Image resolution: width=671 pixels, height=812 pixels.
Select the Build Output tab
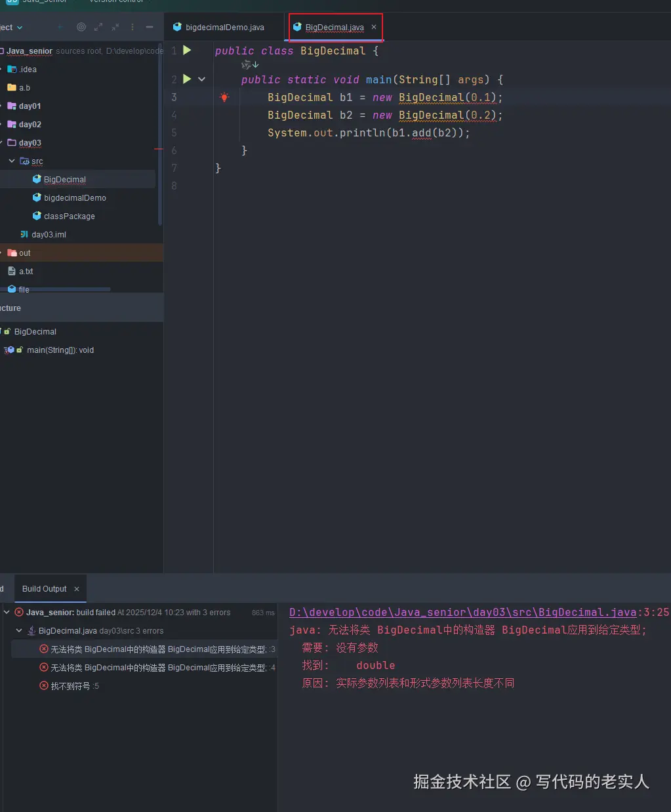(45, 589)
